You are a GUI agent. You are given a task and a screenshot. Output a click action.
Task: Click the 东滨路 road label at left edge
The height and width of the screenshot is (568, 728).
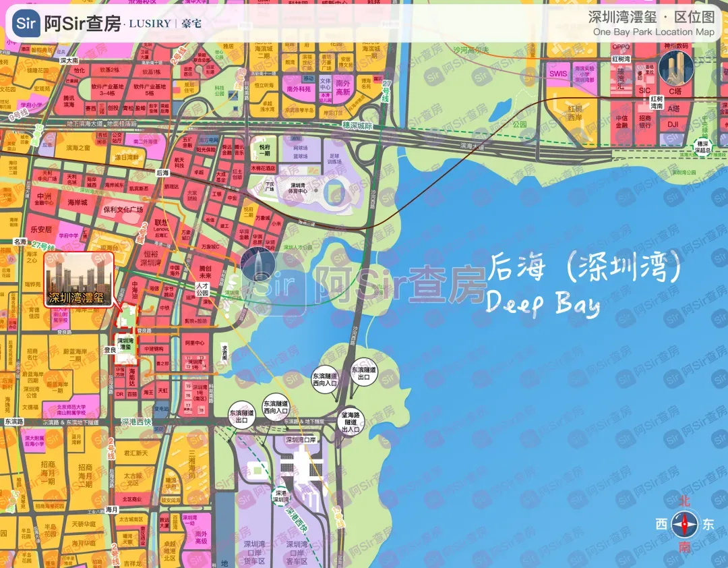coord(14,422)
